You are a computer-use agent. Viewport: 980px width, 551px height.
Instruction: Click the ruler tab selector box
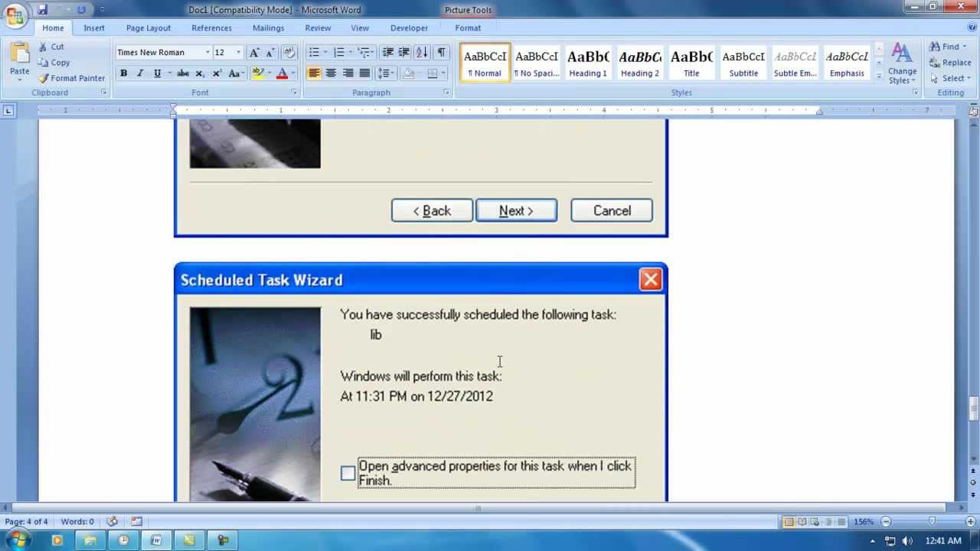tap(8, 111)
